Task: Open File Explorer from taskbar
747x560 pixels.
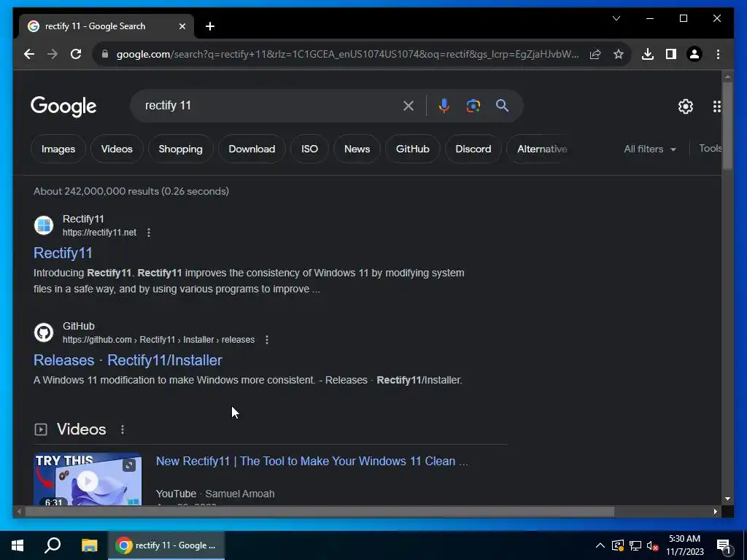Action: click(89, 545)
